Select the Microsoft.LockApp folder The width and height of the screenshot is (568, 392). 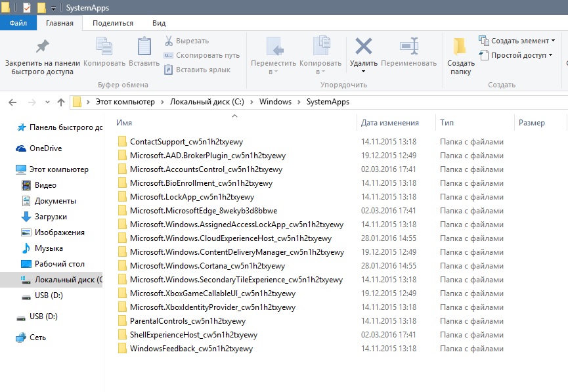tap(192, 197)
